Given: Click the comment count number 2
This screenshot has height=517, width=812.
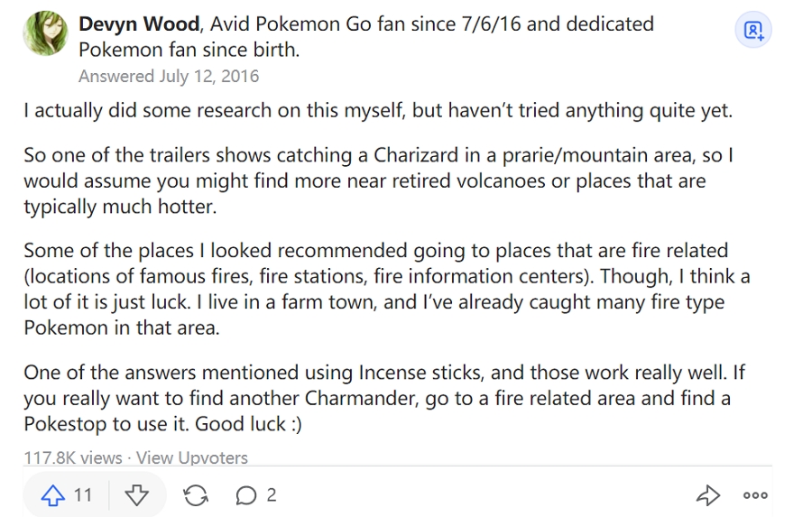Looking at the screenshot, I should pos(271,494).
